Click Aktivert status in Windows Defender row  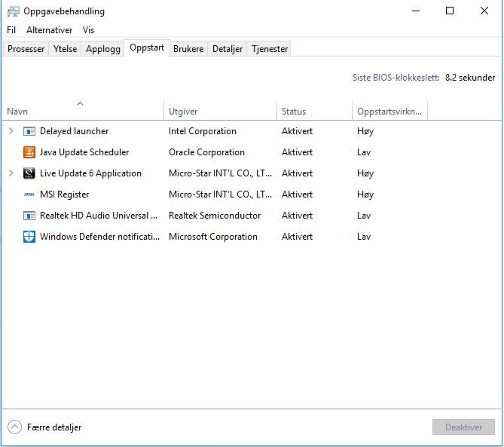click(x=297, y=237)
